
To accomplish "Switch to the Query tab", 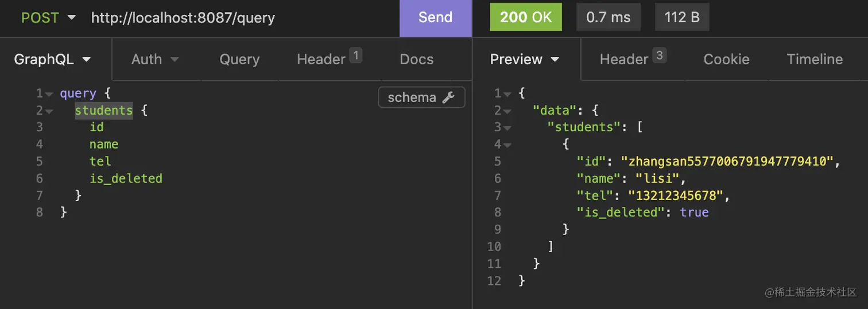I will point(239,60).
